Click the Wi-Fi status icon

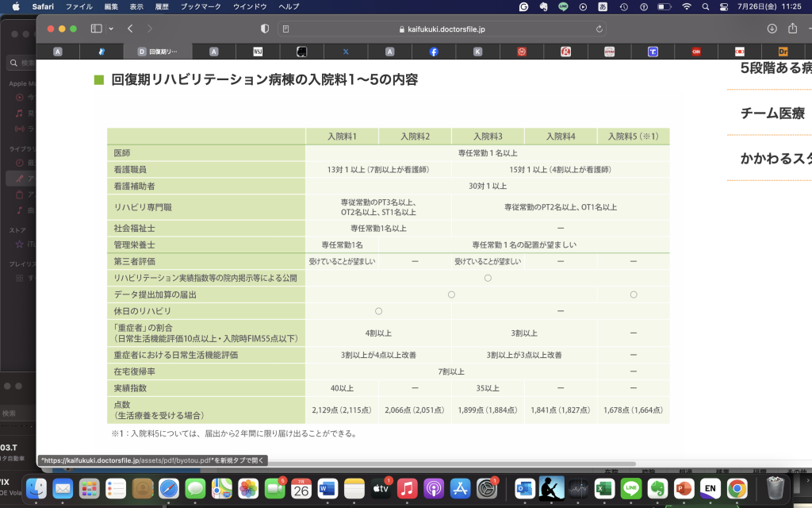point(686,6)
